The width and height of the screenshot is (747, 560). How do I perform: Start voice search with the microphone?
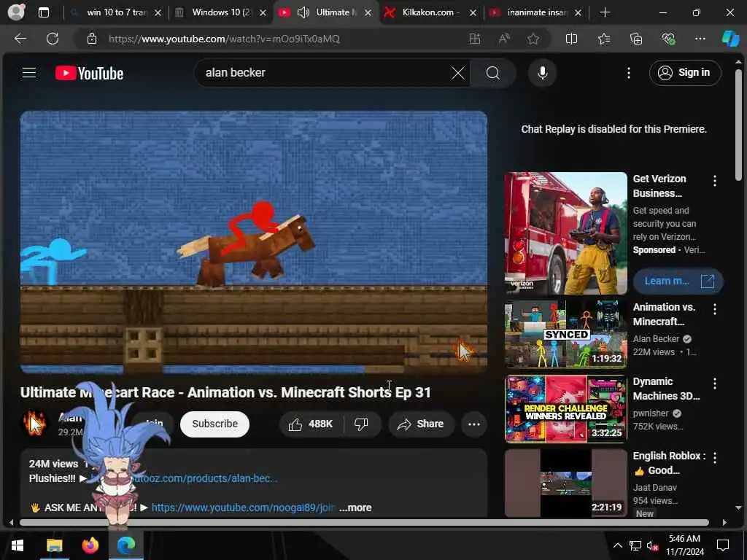pyautogui.click(x=542, y=73)
